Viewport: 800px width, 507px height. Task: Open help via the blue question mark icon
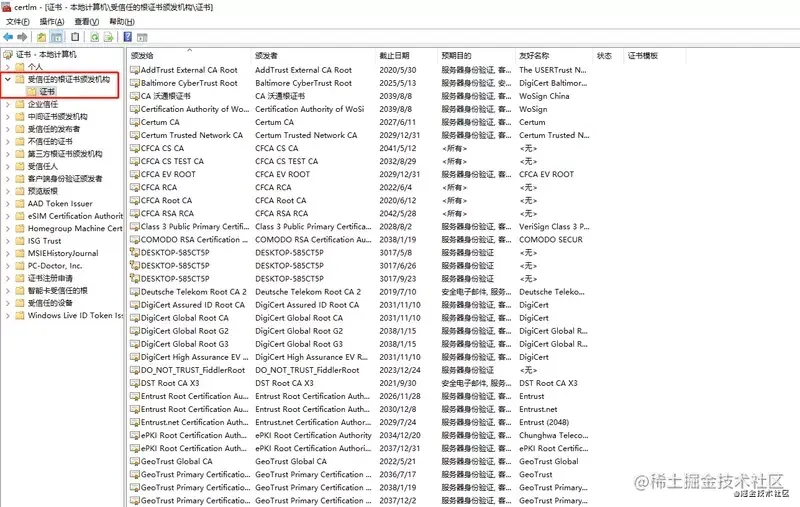point(128,37)
